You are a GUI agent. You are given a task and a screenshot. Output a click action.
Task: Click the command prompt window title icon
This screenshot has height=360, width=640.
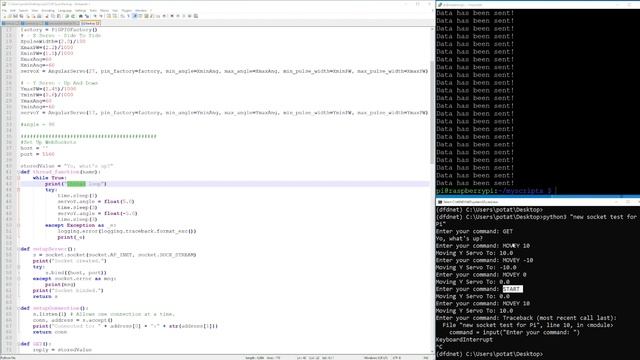tap(440, 202)
